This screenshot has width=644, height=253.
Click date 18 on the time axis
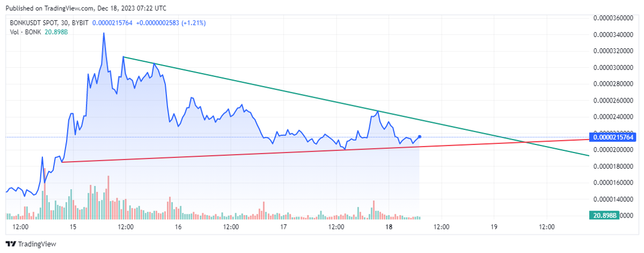[x=389, y=227]
